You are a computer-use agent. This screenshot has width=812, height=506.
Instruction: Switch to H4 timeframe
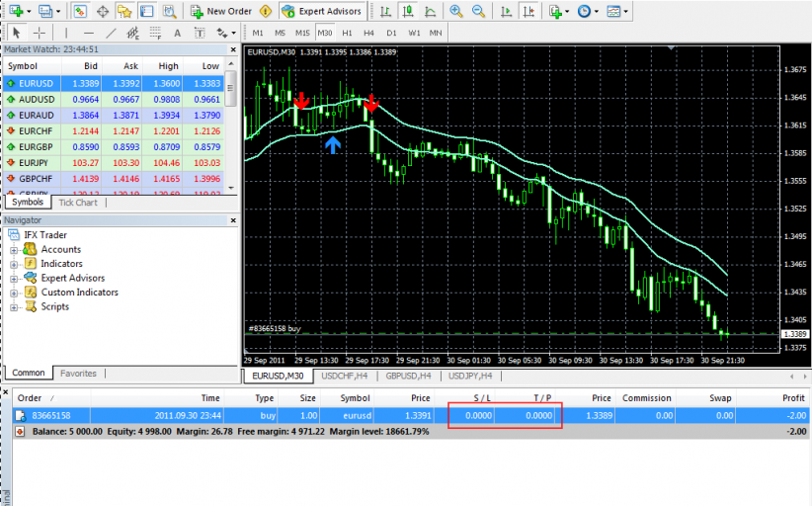point(368,33)
